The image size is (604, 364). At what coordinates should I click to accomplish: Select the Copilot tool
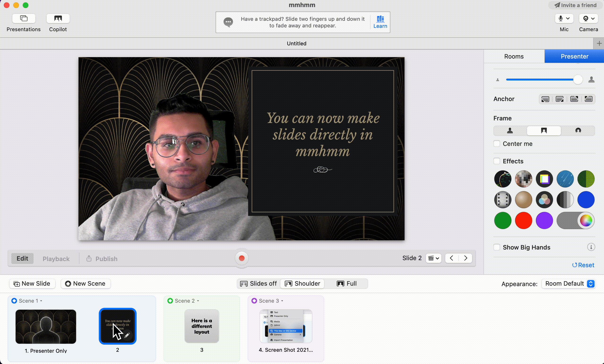[x=58, y=22]
